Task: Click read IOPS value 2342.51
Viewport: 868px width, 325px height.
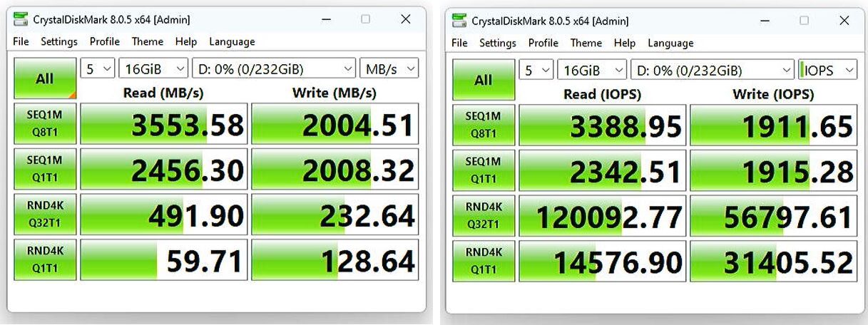Action: 603,170
